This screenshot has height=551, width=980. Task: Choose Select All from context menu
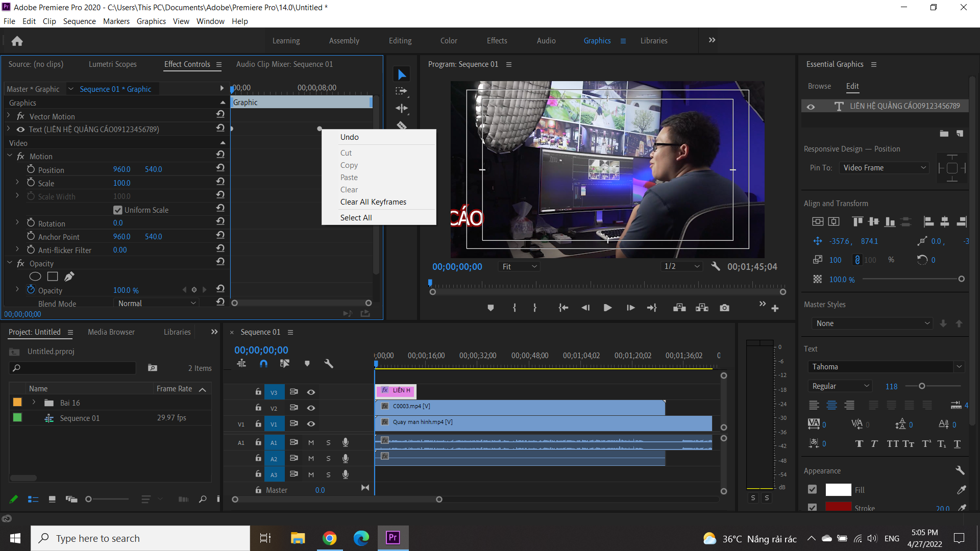pos(356,218)
